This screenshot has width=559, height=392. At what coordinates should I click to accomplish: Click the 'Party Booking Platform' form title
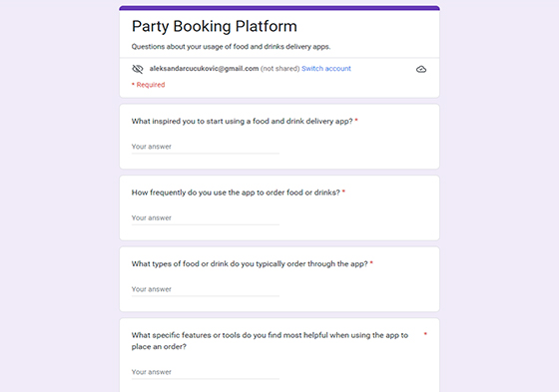coord(215,26)
